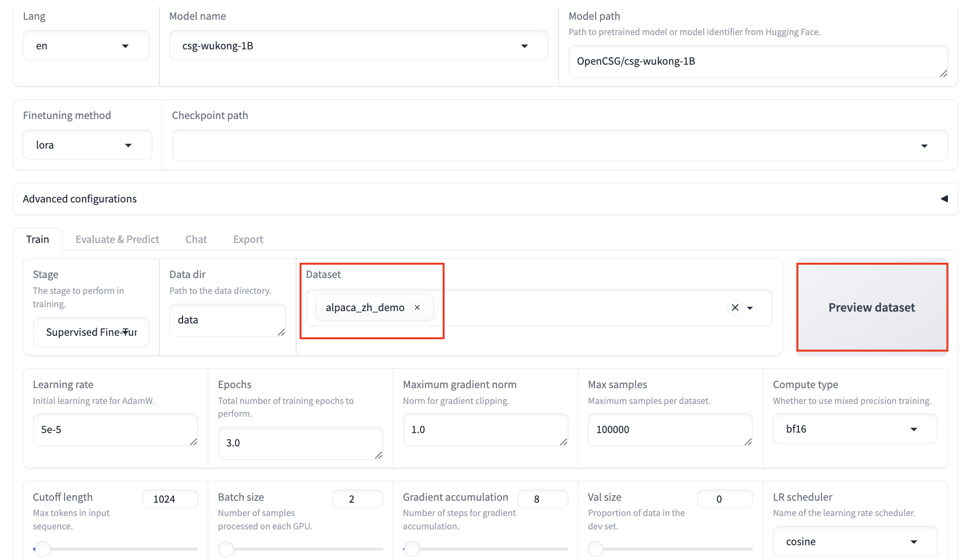Open the Lang dropdown
Screen dimensions: 980x560
(x=86, y=46)
